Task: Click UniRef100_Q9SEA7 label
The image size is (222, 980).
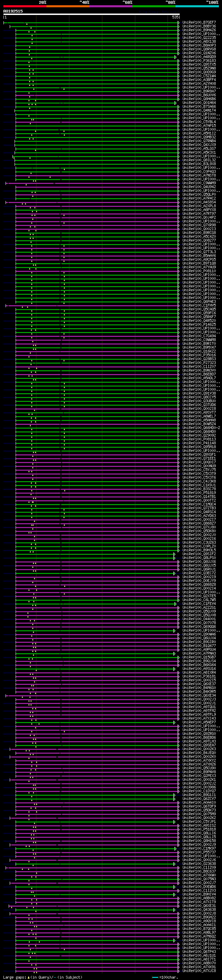Action: coord(199,745)
